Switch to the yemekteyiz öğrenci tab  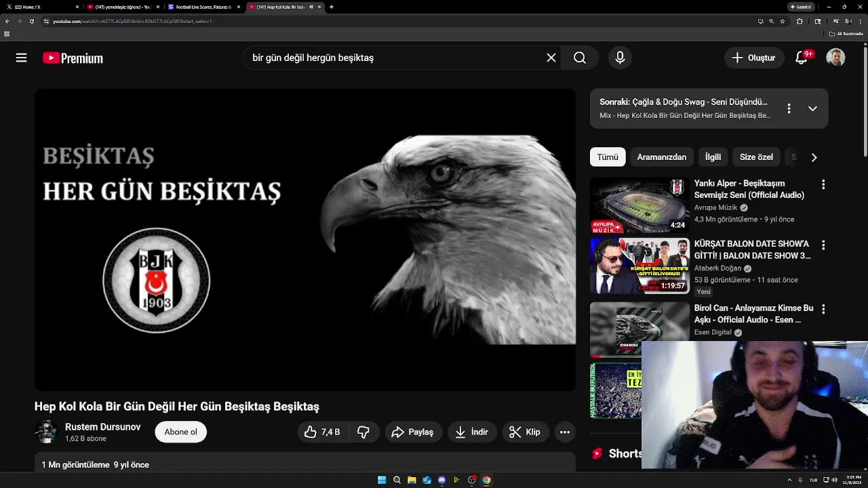pos(123,7)
